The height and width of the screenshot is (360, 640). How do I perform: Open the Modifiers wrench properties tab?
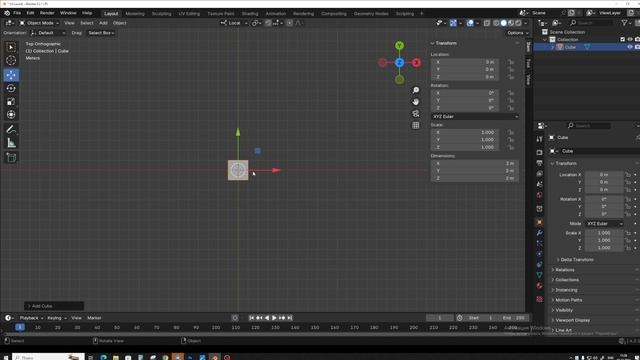click(540, 233)
